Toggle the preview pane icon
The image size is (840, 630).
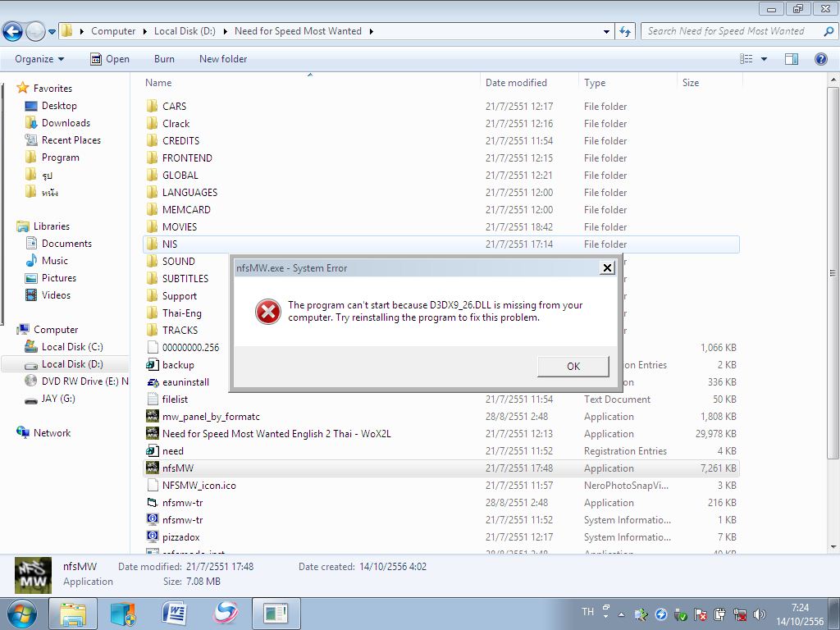(x=792, y=59)
